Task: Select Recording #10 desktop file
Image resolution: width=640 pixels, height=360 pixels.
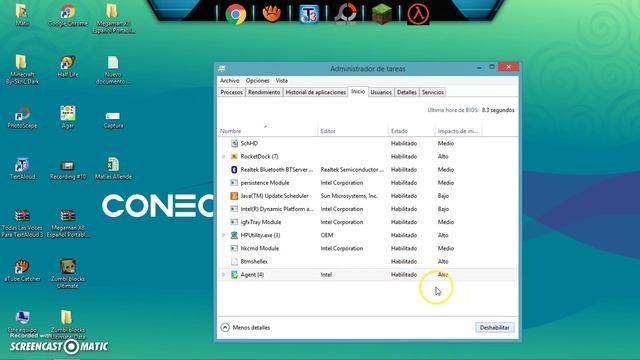Action: coord(68,169)
